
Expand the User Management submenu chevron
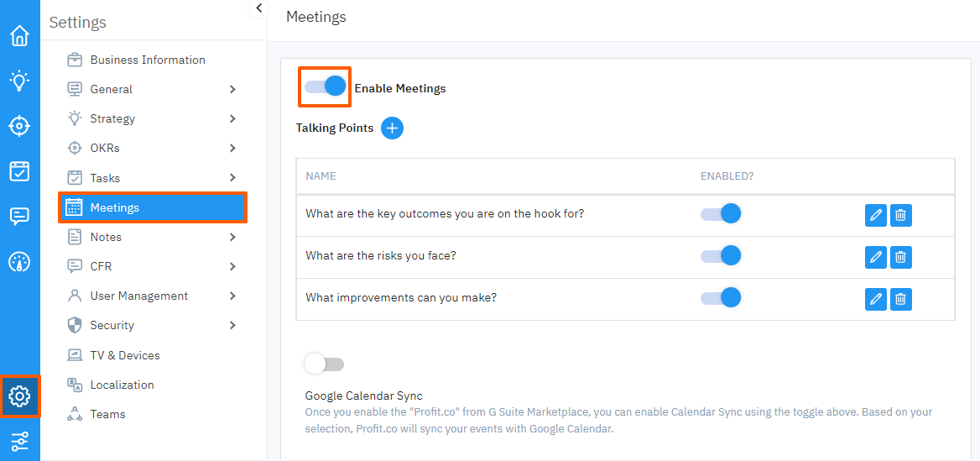[x=232, y=296]
